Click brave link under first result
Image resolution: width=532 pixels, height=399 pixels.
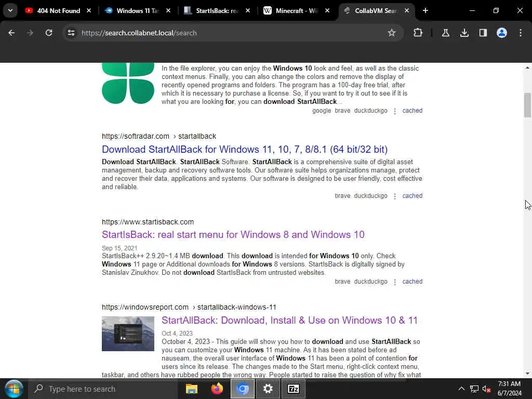(342, 111)
